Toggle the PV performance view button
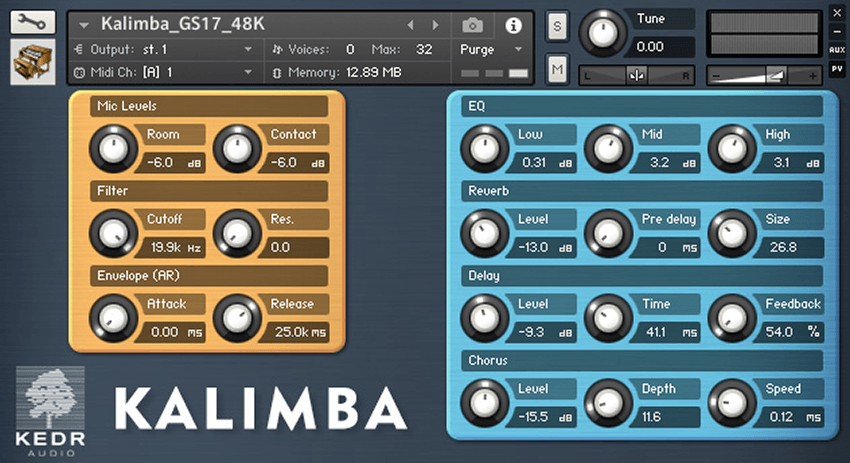 tap(837, 69)
